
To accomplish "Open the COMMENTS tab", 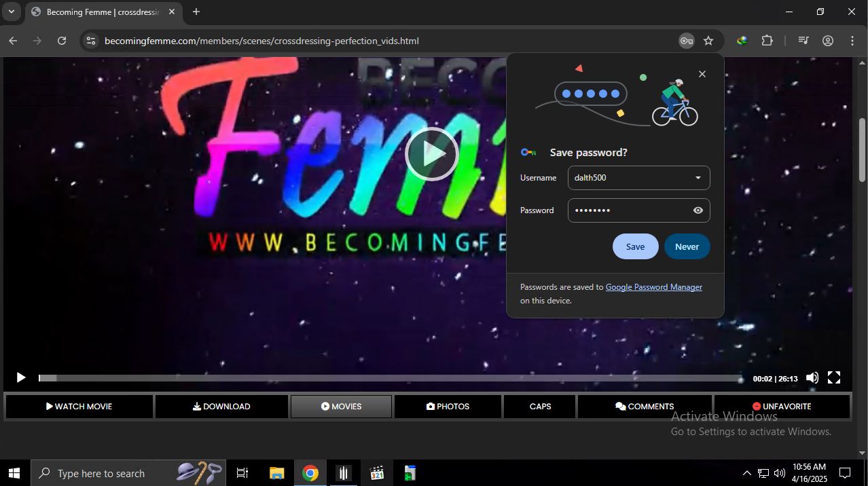I will 645,407.
